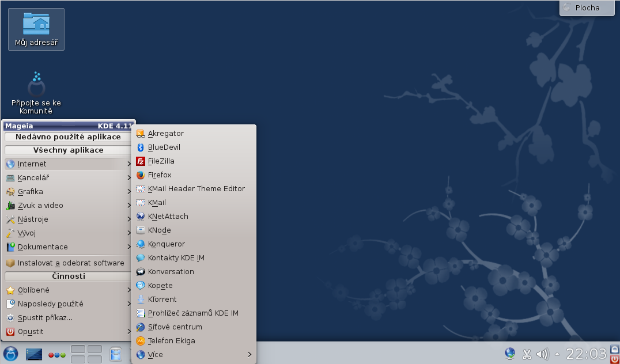Open the KTorrent download client

coord(194,299)
